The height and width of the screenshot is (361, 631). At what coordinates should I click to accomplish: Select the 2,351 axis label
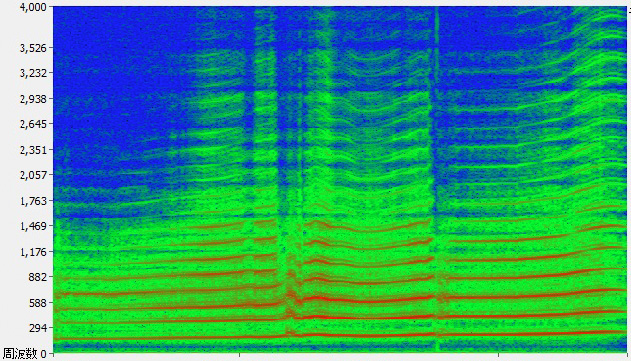pyautogui.click(x=33, y=150)
